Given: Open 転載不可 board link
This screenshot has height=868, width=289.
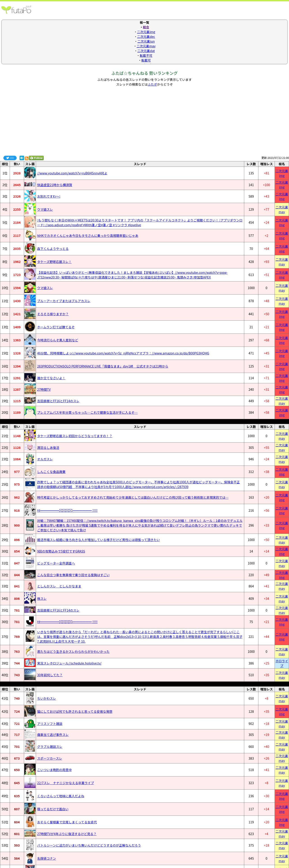Looking at the screenshot, I should 146,56.
